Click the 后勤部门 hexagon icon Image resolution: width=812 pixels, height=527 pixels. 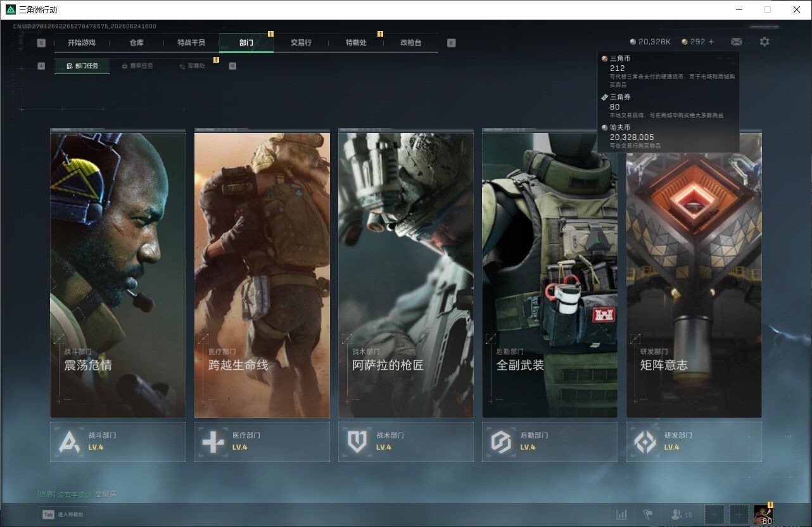[x=501, y=441]
